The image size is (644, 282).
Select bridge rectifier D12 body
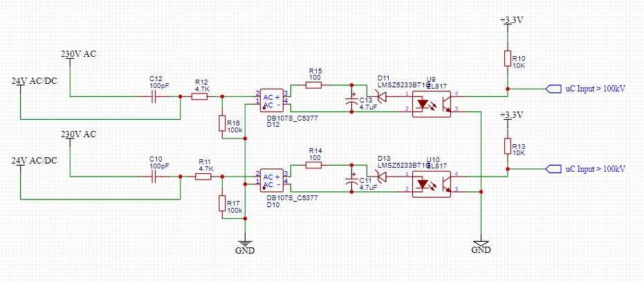271,100
